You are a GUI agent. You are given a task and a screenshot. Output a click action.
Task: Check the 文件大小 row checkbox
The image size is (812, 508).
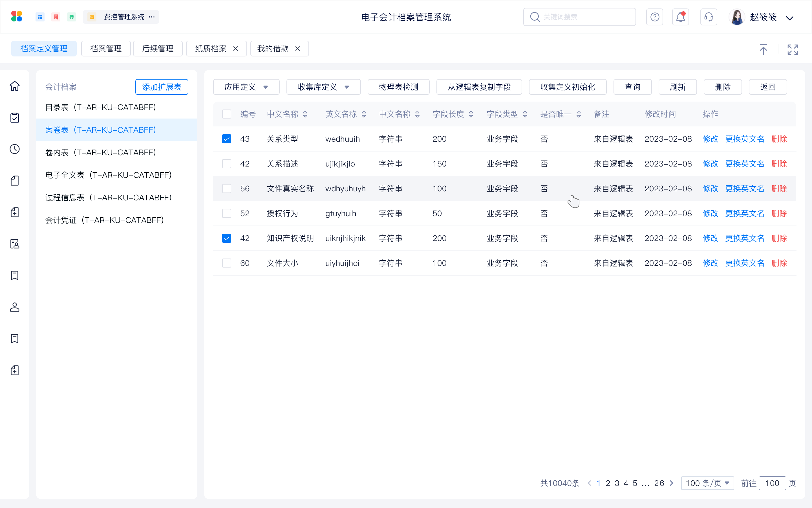pyautogui.click(x=227, y=263)
